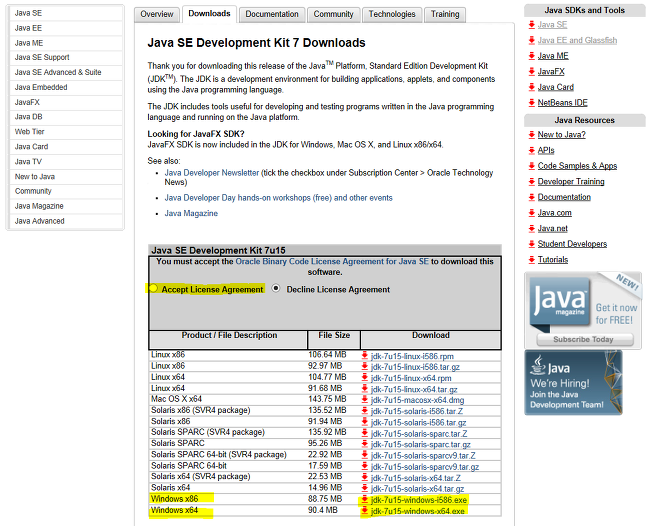Select Decline License Agreement radio button
Screen dimensions: 650x526
tap(276, 288)
